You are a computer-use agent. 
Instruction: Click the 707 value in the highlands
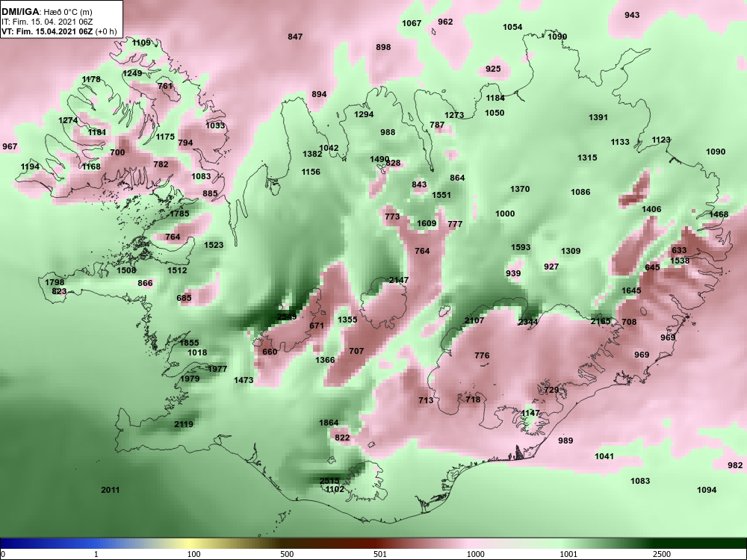[356, 351]
